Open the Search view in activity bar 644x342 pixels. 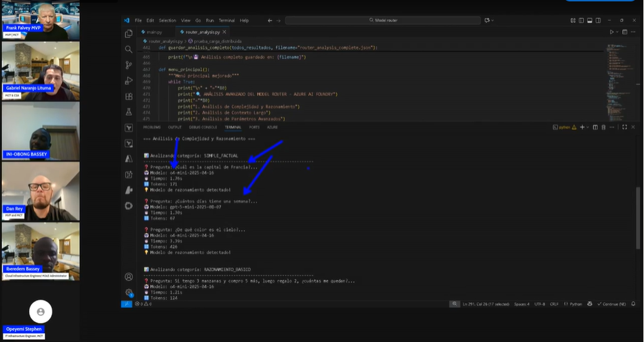[129, 49]
